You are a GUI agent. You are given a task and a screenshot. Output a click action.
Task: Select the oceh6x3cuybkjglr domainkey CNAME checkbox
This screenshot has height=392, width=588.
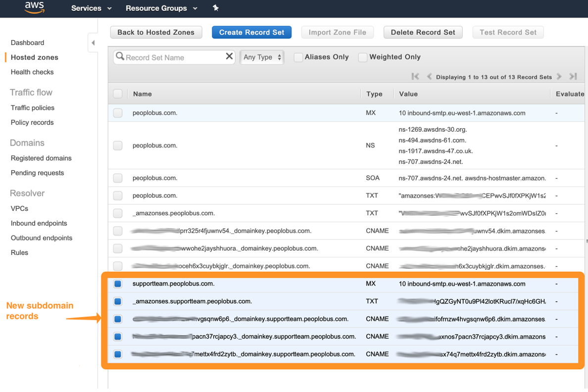pos(118,266)
